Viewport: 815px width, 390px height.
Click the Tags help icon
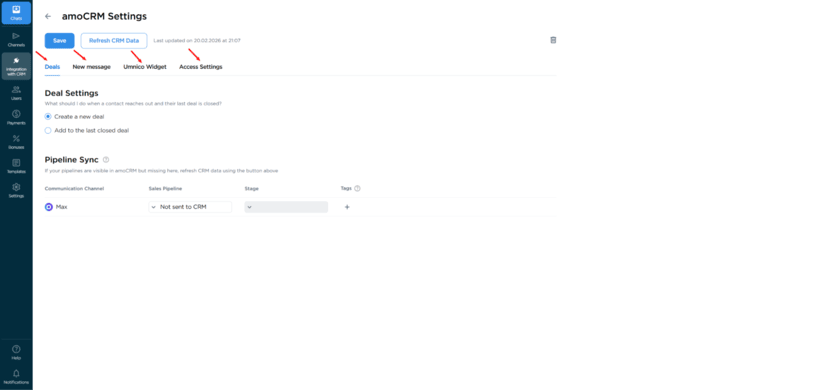click(x=357, y=189)
